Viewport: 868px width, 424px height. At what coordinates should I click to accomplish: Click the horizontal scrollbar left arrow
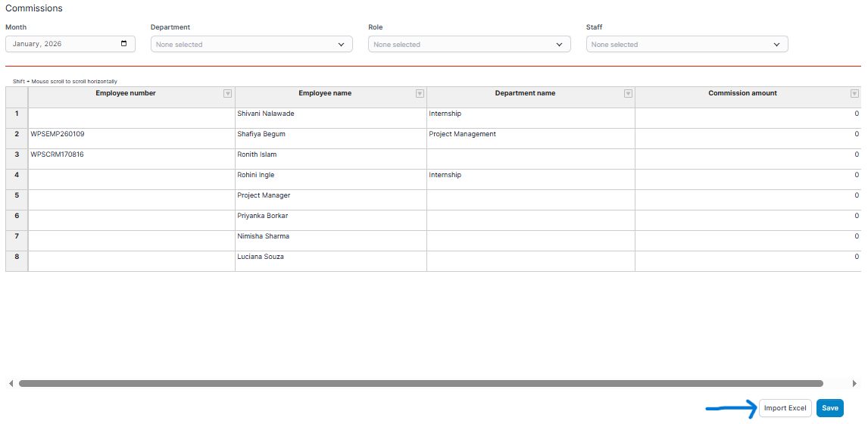(11, 384)
